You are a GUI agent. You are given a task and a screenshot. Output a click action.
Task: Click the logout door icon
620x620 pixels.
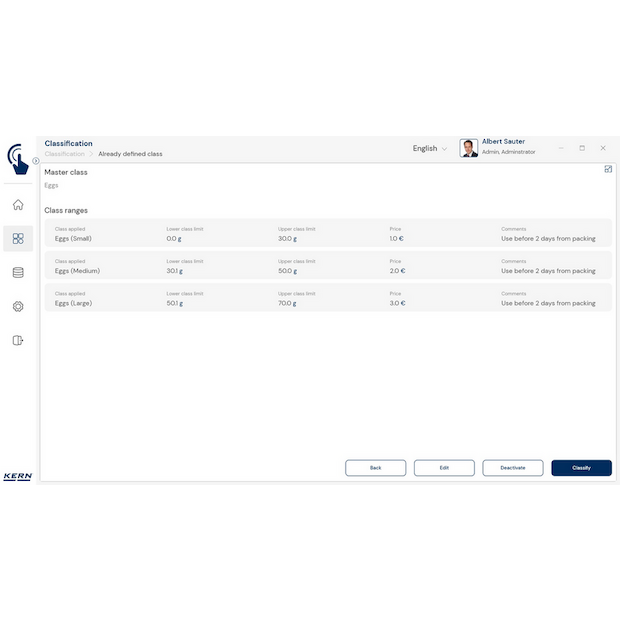coord(18,340)
